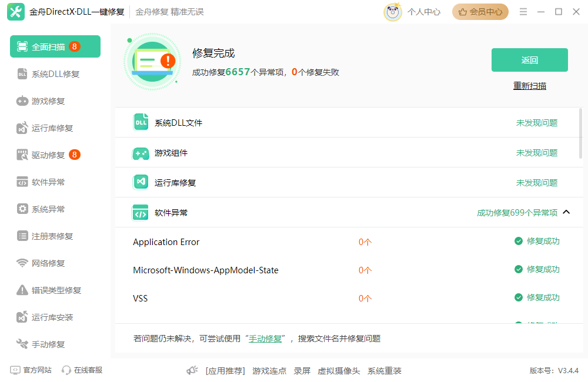Switch to the 全面扫描 tab
The image size is (588, 382).
(x=55, y=46)
